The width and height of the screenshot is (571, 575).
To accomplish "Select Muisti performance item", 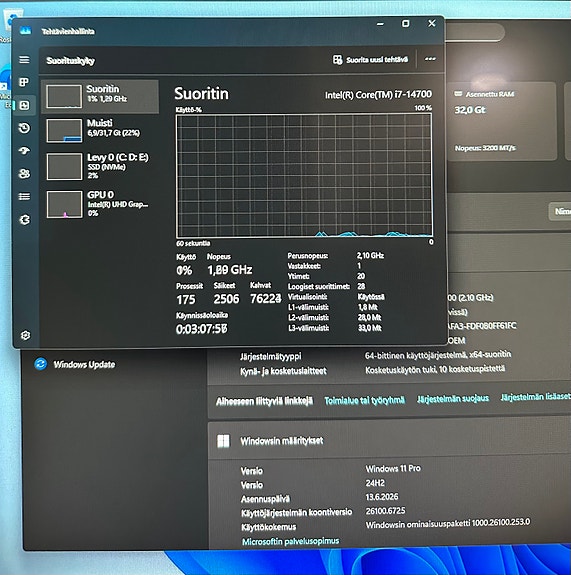I will coord(100,130).
